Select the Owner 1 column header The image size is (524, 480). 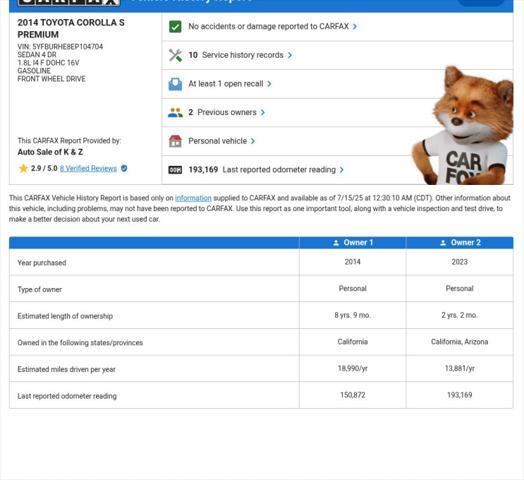(353, 243)
